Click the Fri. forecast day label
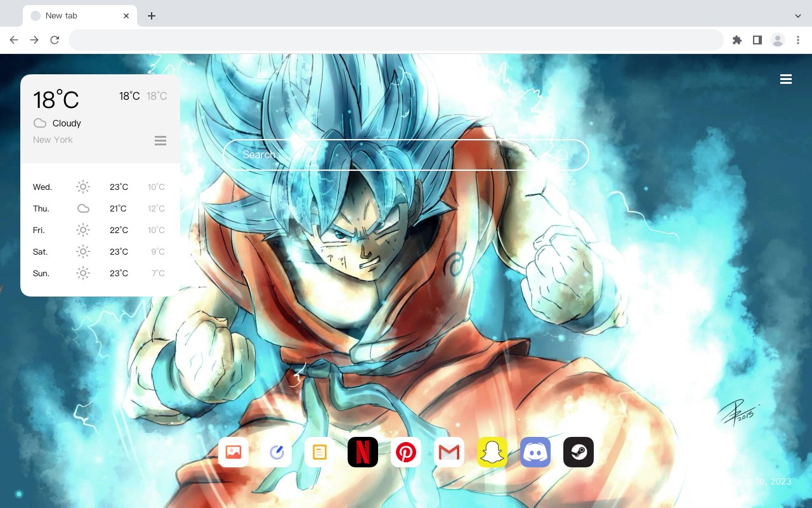The height and width of the screenshot is (508, 812). tap(39, 230)
